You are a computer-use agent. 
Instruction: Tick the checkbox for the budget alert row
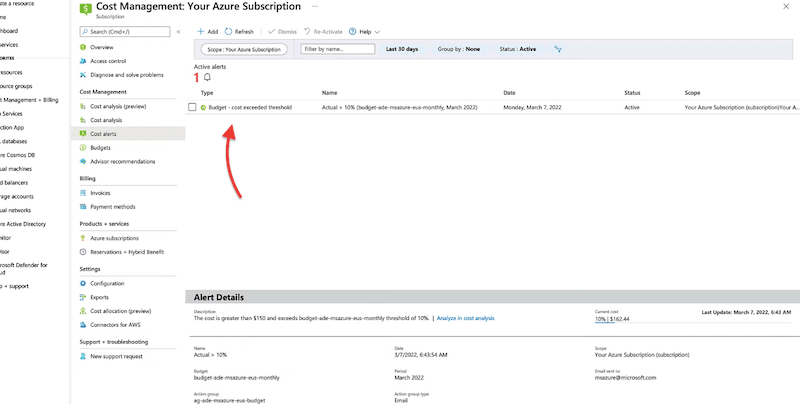(x=192, y=108)
